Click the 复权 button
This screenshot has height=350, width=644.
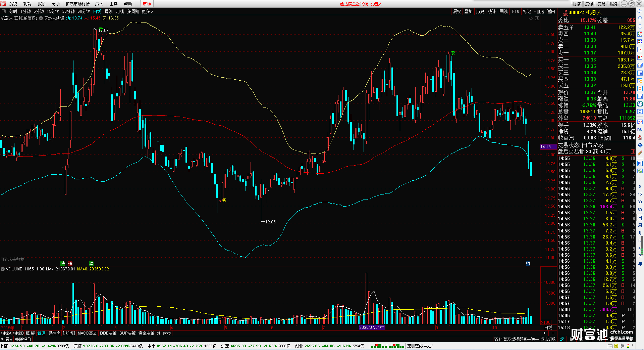tap(457, 11)
